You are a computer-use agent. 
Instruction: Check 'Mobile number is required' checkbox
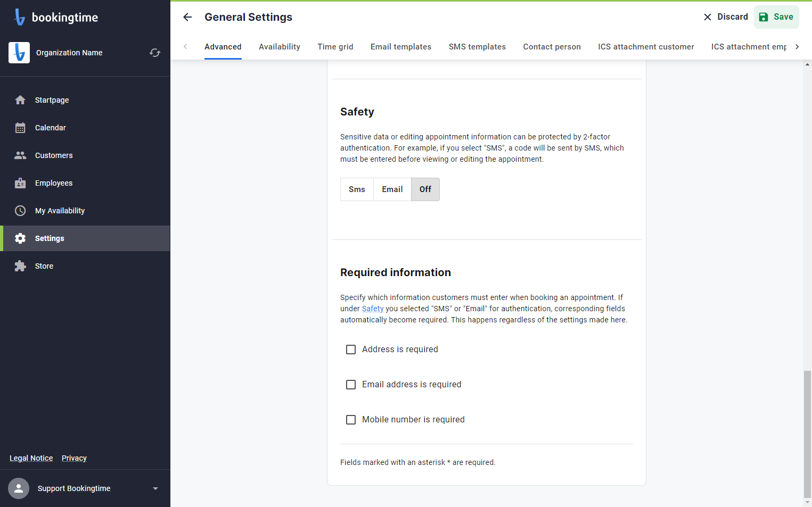(x=351, y=420)
